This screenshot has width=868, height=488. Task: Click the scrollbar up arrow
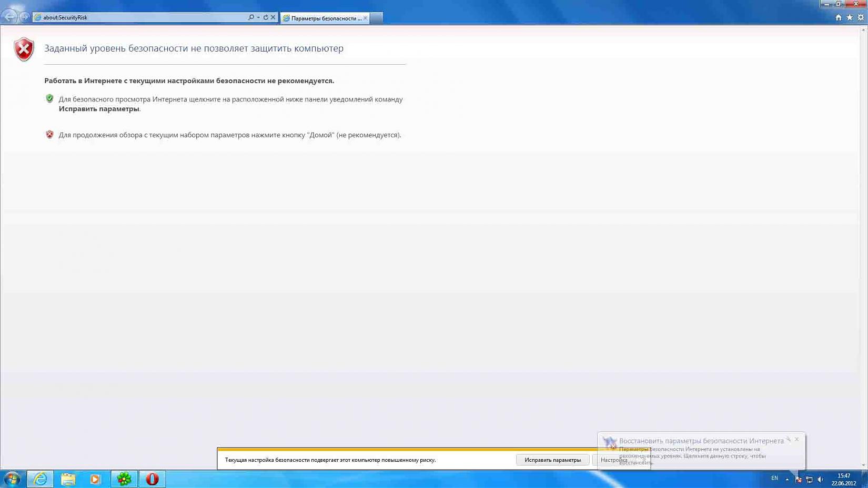[x=863, y=29]
